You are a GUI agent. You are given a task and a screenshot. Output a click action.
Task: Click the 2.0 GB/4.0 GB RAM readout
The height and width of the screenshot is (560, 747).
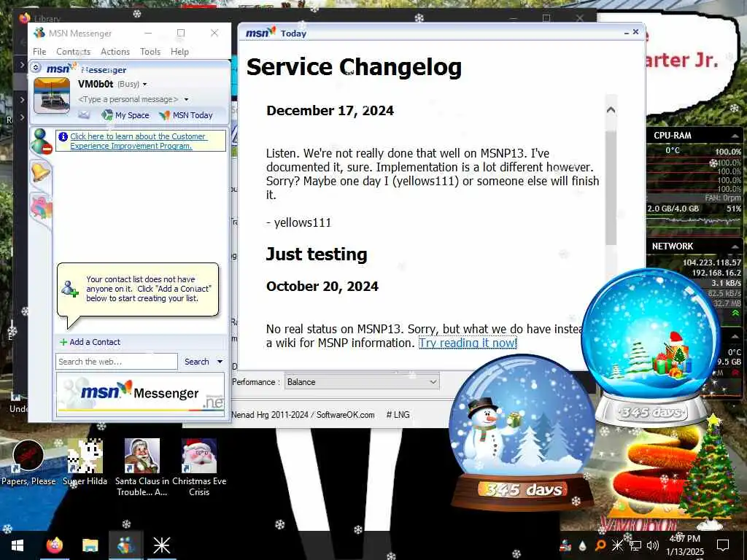673,209
